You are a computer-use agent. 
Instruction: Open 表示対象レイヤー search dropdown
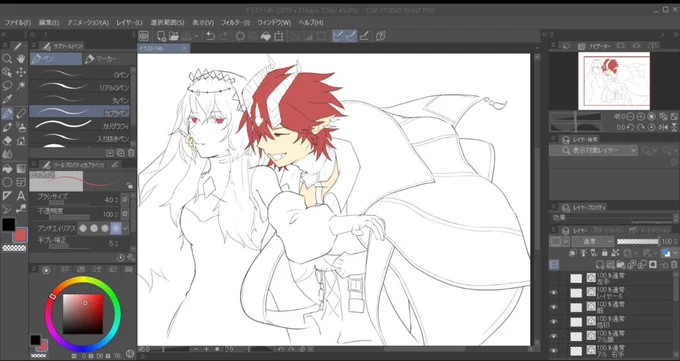pos(593,151)
